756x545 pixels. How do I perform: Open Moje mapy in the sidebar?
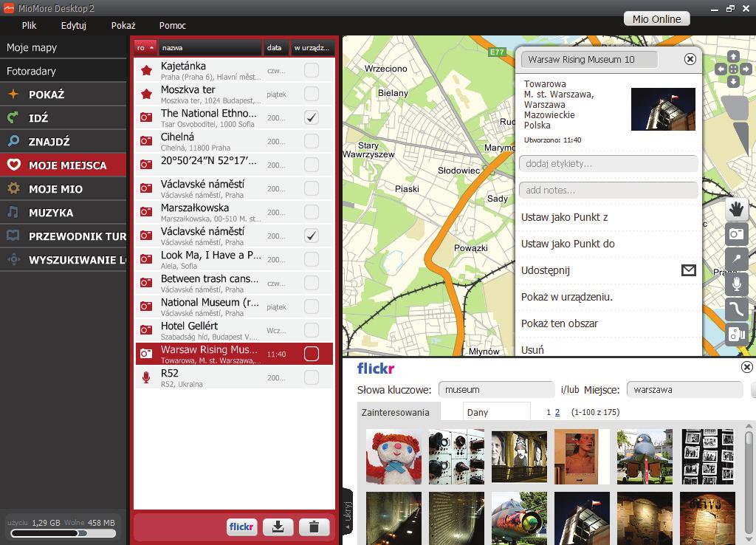coord(63,47)
